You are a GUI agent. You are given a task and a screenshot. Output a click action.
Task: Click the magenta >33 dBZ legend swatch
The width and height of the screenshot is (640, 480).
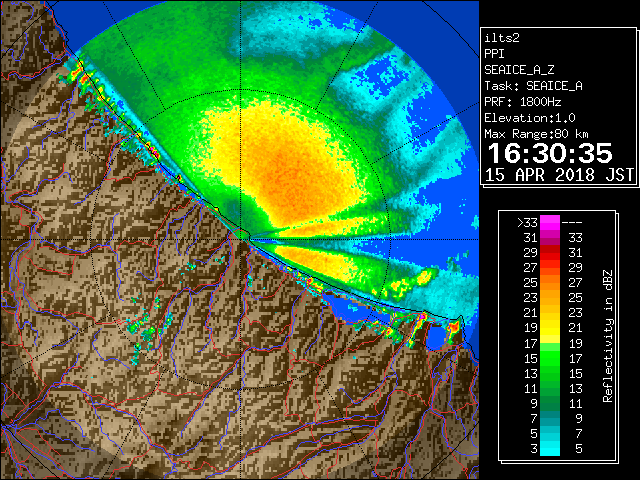coord(550,222)
